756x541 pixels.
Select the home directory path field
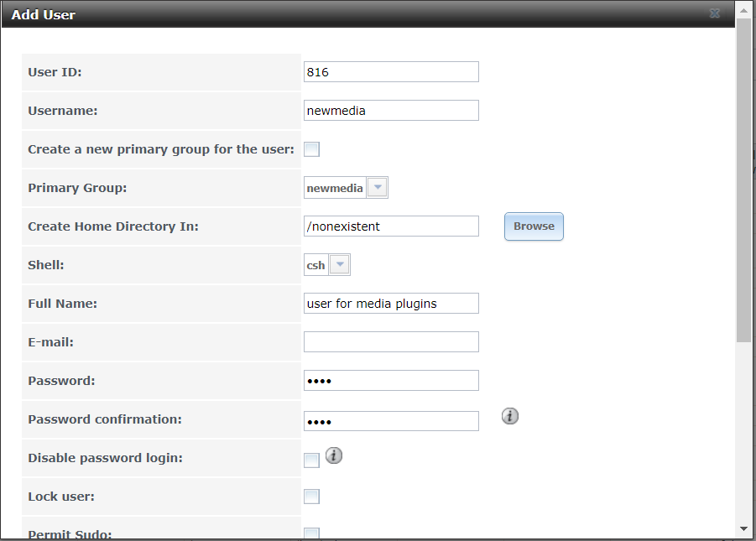coord(391,226)
